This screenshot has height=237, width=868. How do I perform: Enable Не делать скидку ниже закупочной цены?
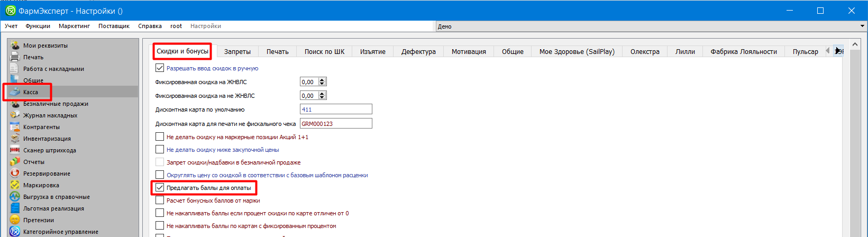(160, 150)
